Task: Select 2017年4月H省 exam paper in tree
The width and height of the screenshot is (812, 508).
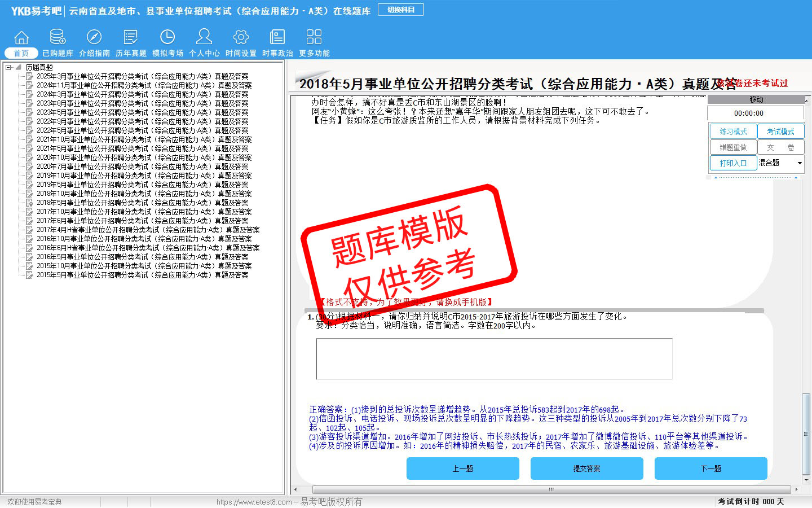Action: tap(148, 230)
